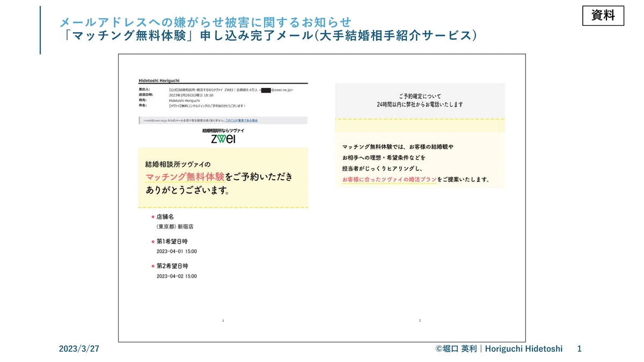
Task: Click the line お相手への理想・希望条件などを
Action: point(384,158)
